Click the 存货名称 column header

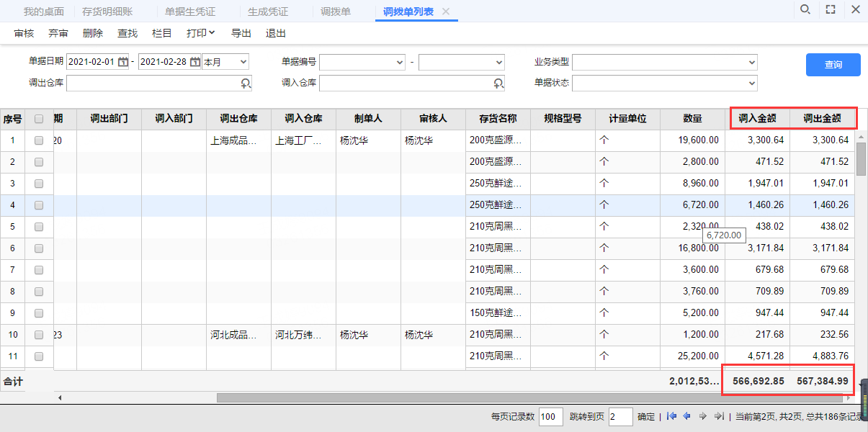coord(498,119)
